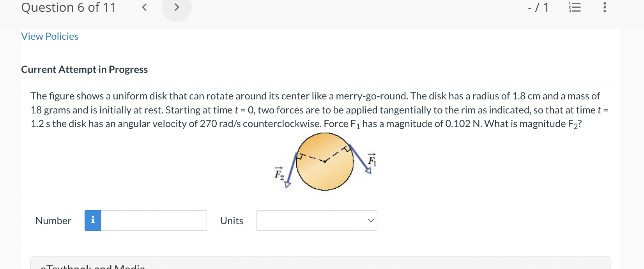
Task: Click the disk figure in the problem
Action: [x=325, y=162]
